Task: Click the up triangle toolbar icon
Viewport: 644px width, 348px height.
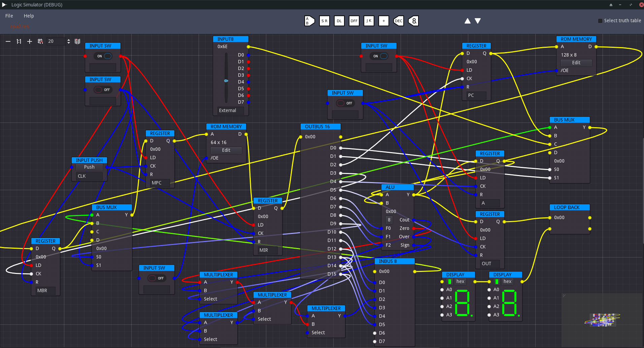Action: [x=467, y=21]
